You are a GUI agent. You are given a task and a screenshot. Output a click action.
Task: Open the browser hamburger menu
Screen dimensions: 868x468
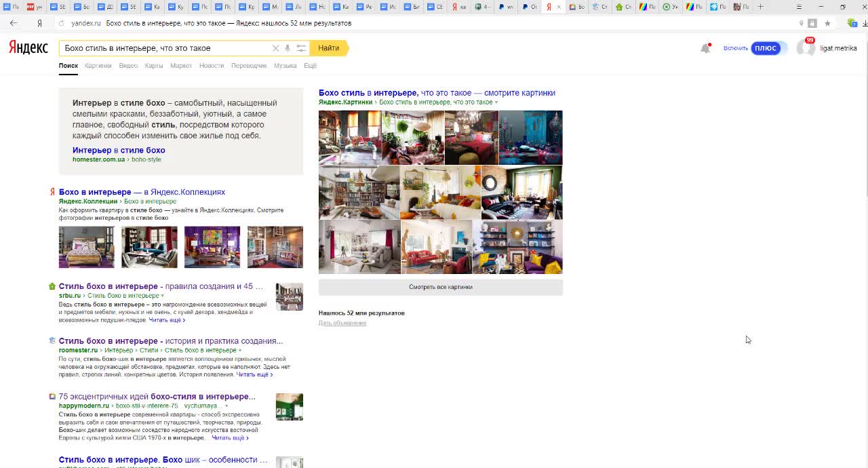[799, 7]
